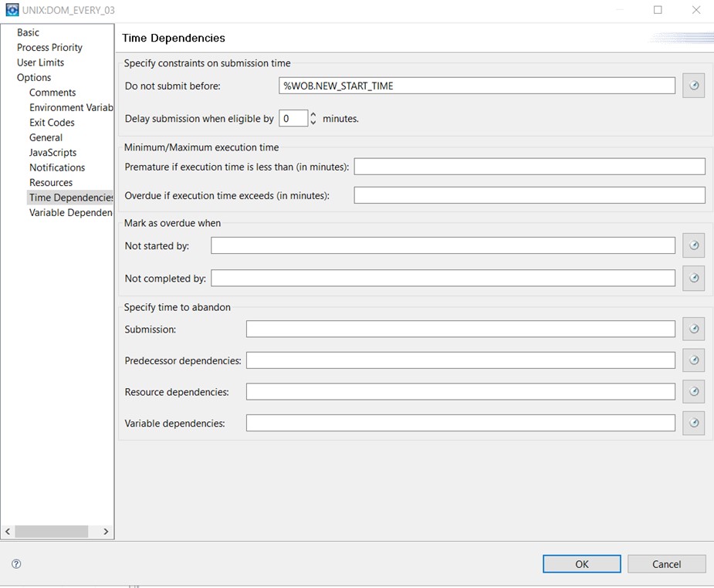Open the time picker for "Do not submit before"
This screenshot has height=588, width=714.
point(692,85)
